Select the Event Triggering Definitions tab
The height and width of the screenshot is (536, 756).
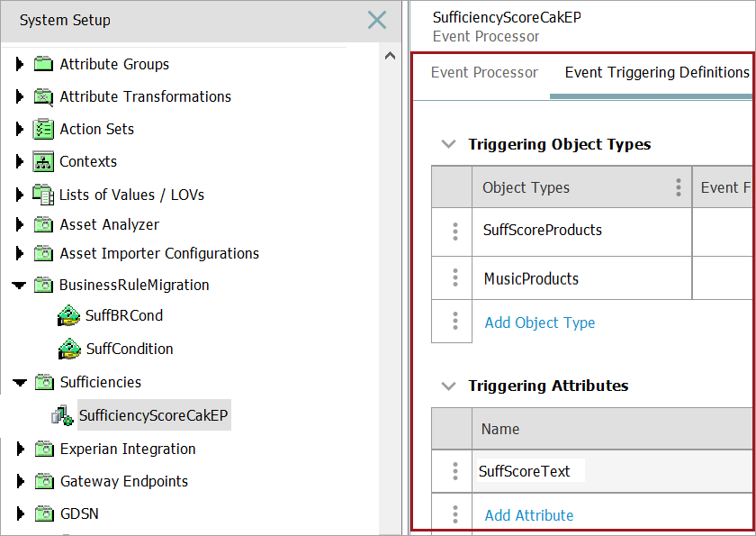tap(657, 72)
